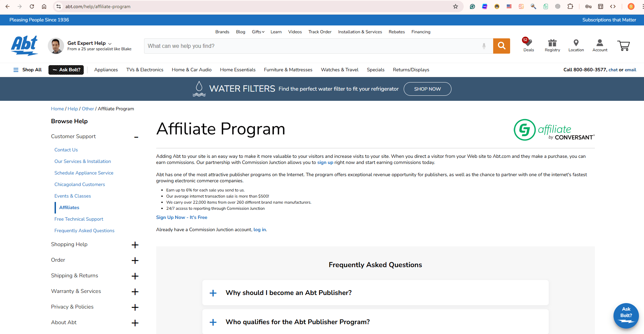Go to browser home page icon
644x334 pixels.
44,6
